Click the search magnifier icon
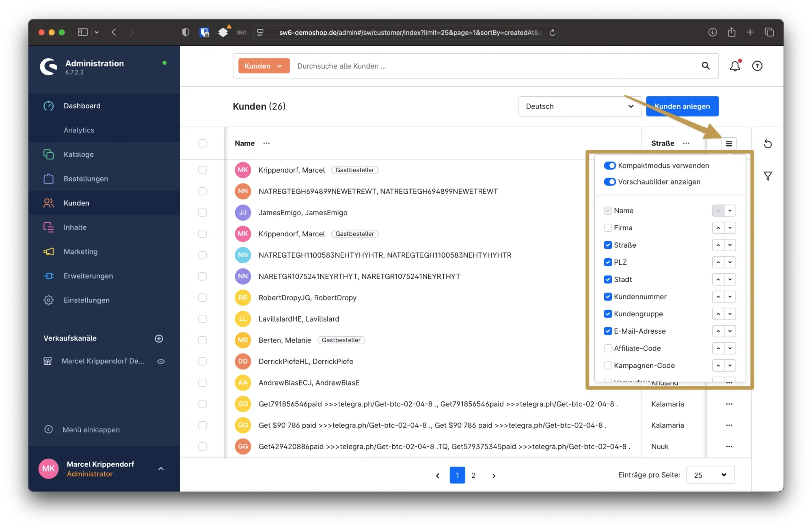Screen dimensions: 812x529 [706, 66]
